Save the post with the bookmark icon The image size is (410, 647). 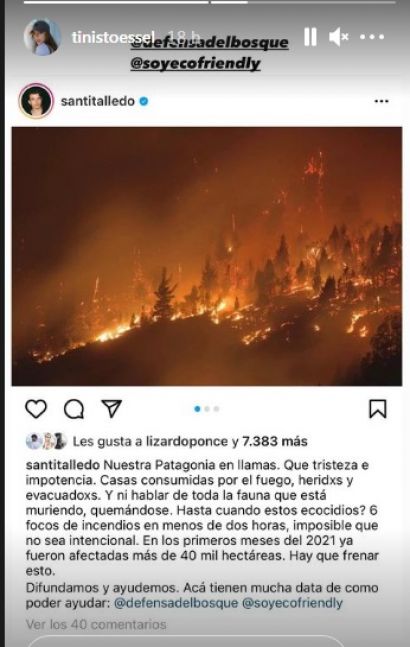click(377, 409)
